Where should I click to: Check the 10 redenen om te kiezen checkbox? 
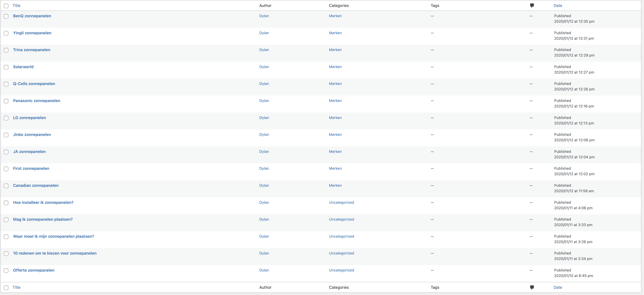pos(6,254)
